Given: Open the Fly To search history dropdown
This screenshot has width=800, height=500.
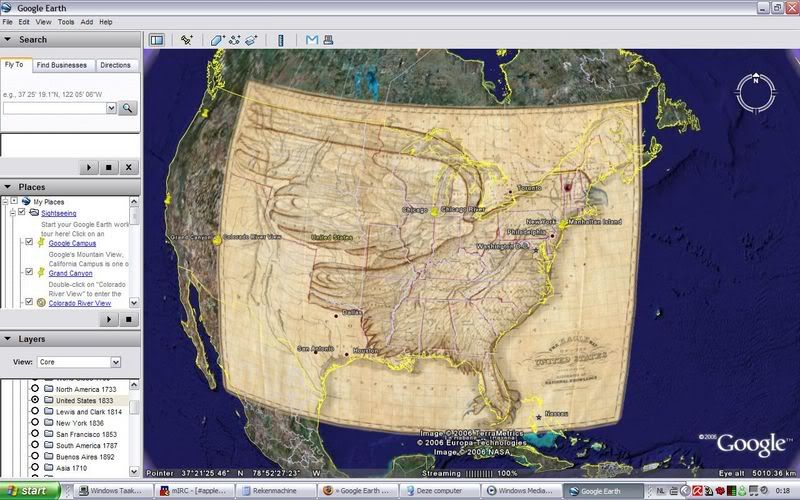Looking at the screenshot, I should (111, 108).
